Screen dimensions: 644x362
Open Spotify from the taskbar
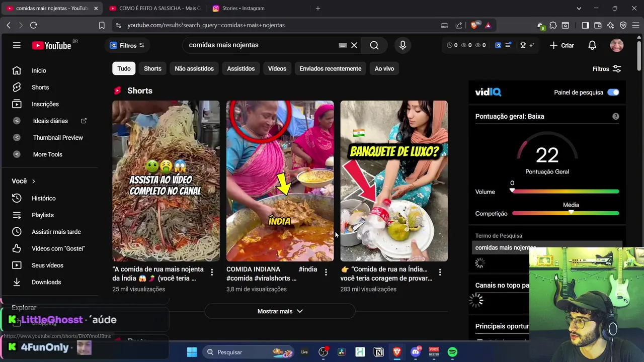click(452, 352)
